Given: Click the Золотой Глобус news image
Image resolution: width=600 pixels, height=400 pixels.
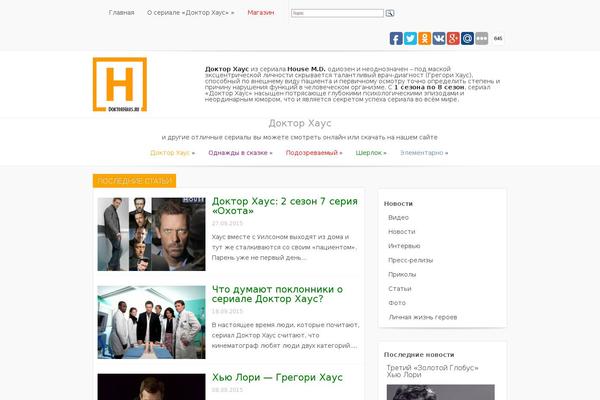Looking at the screenshot, I should (x=440, y=392).
